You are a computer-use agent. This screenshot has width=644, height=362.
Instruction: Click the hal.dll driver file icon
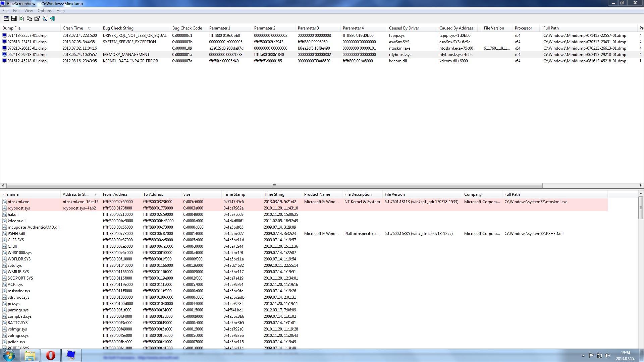(4, 214)
